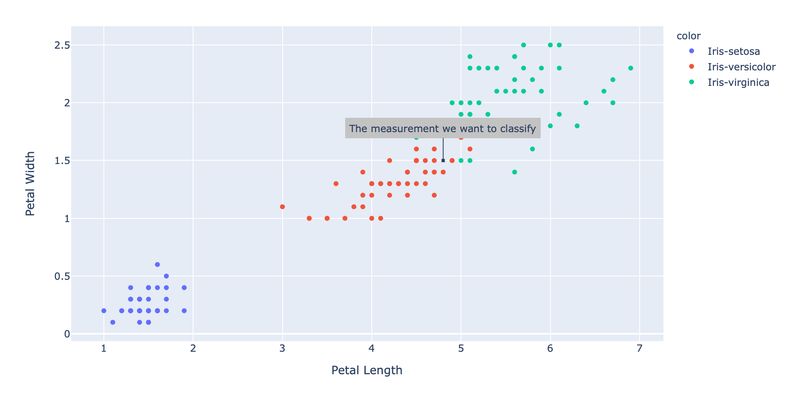Screen dimensions: 800x400
Task: Select the lowest green virginica point at width 1.4
Action: coord(514,172)
